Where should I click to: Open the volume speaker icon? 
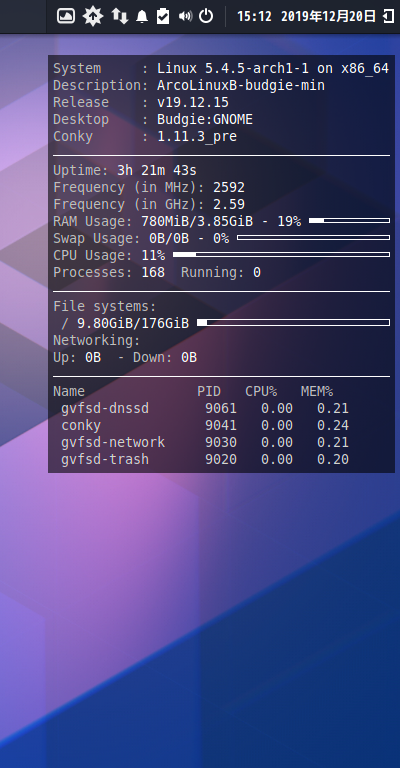coord(185,17)
